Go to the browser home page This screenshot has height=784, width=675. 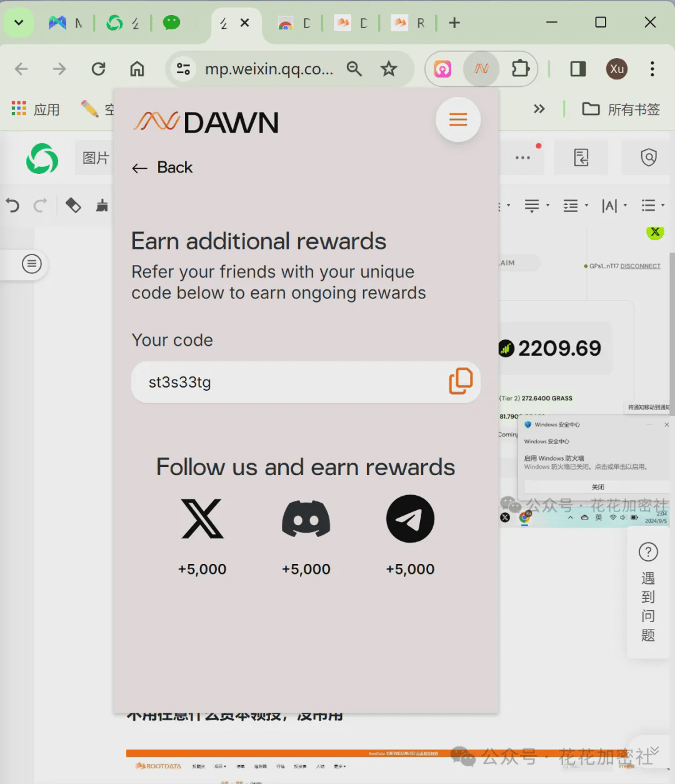137,69
